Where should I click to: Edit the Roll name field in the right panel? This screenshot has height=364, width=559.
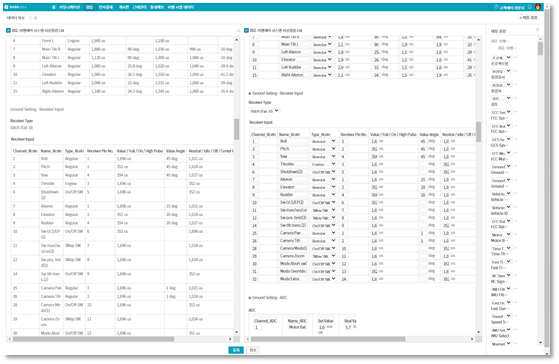pyautogui.click(x=293, y=141)
